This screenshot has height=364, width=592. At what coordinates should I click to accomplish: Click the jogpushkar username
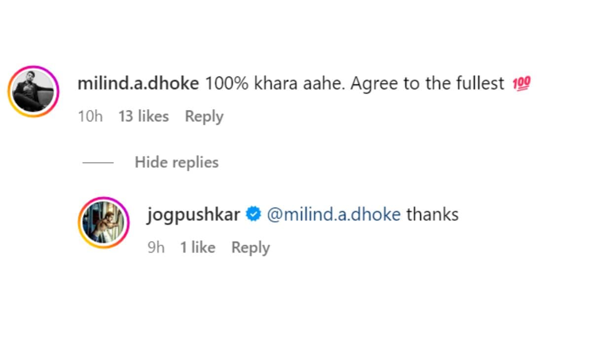point(193,215)
